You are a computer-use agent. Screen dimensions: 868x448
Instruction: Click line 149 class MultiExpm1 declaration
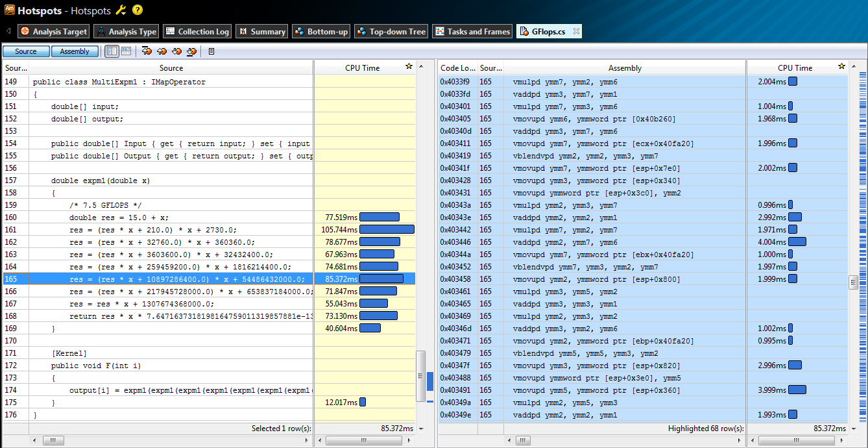pyautogui.click(x=119, y=82)
